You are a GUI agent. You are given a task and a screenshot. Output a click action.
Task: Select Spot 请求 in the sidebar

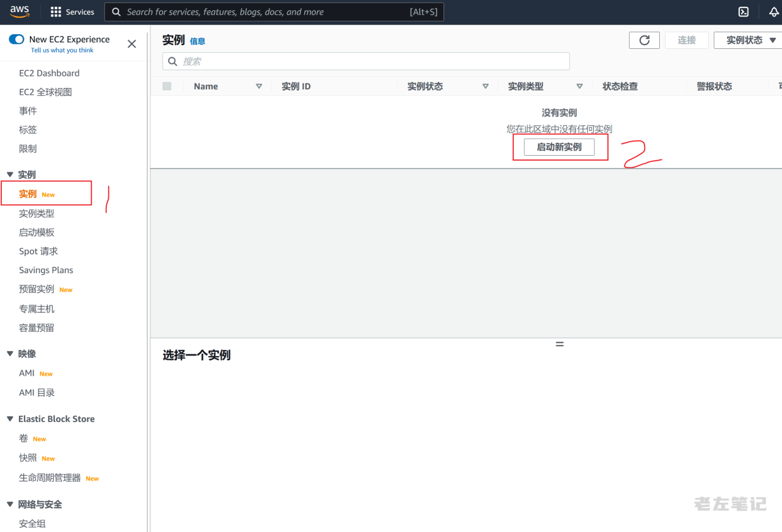[38, 251]
